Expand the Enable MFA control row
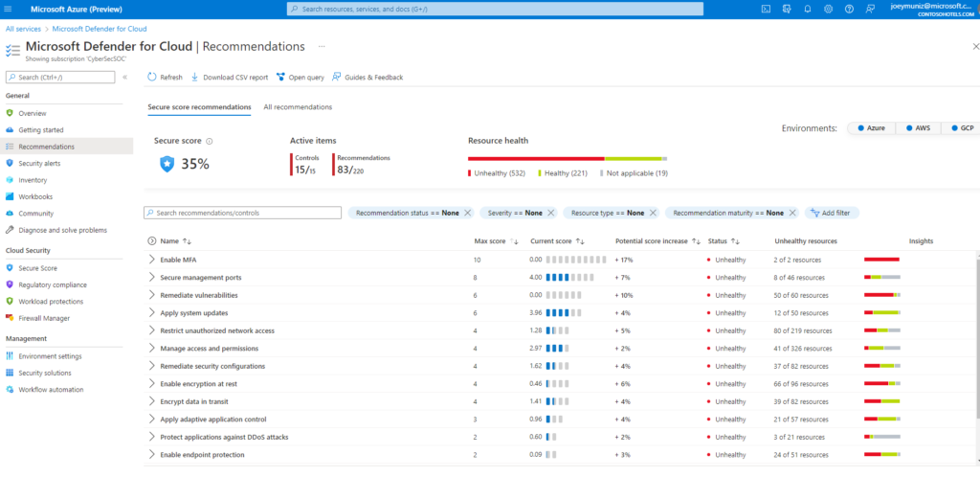Screen dimensions: 980x477 pos(151,260)
